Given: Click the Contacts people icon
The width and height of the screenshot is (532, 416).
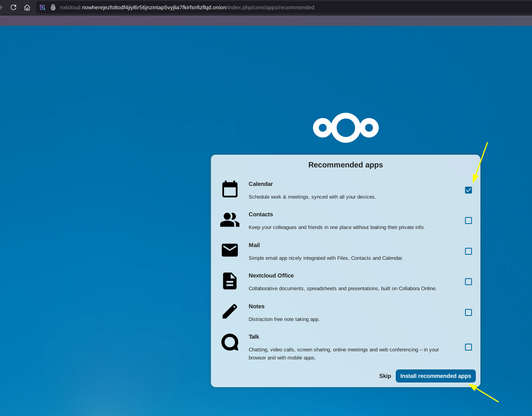Looking at the screenshot, I should (x=230, y=220).
